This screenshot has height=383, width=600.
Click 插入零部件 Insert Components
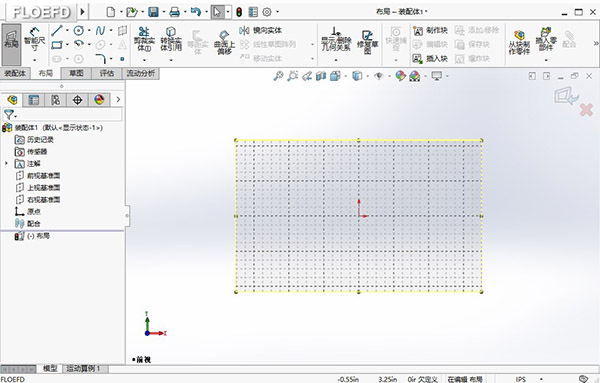(546, 39)
